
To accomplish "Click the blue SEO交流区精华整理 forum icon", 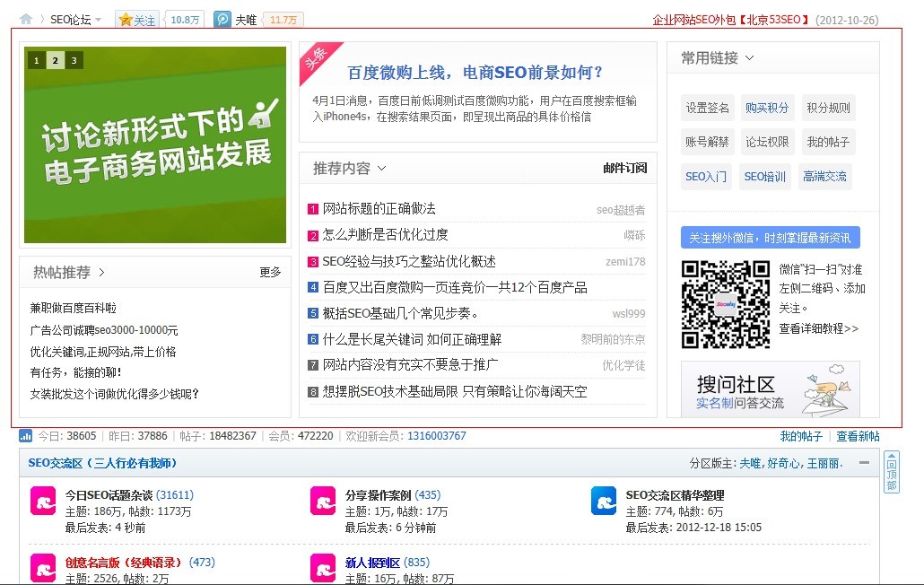I will (604, 501).
